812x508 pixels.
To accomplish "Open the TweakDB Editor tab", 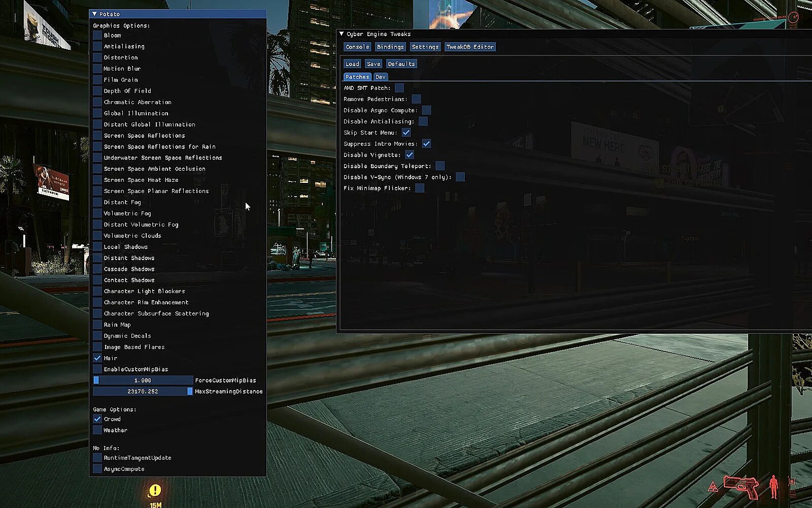I will click(470, 47).
